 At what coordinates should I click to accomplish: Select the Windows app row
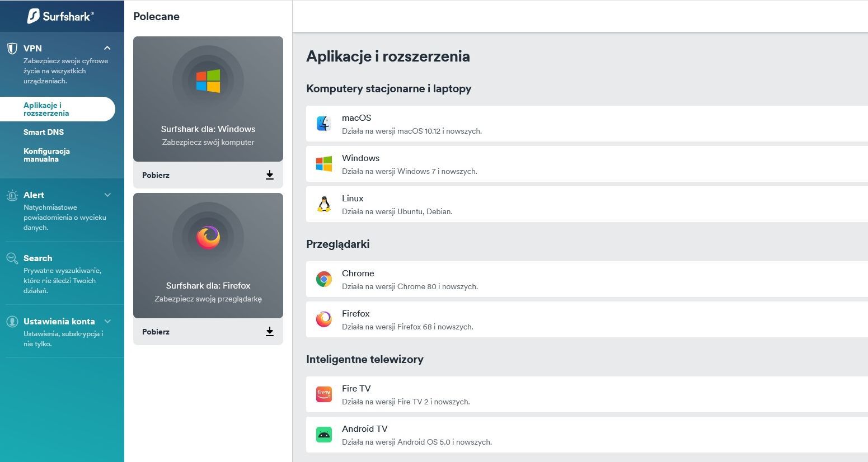(587, 164)
